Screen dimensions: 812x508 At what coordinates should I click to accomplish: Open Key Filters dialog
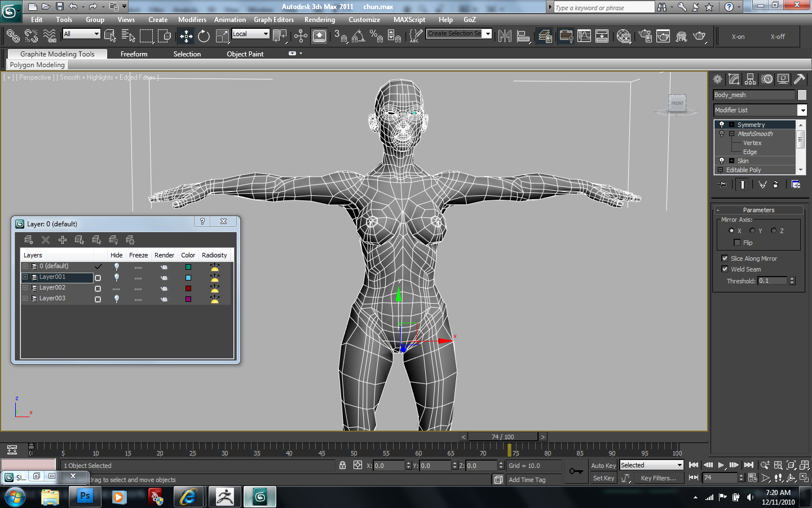pos(659,478)
